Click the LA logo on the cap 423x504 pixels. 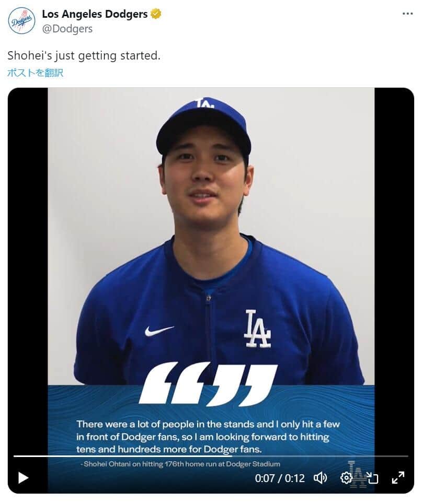pyautogui.click(x=204, y=103)
